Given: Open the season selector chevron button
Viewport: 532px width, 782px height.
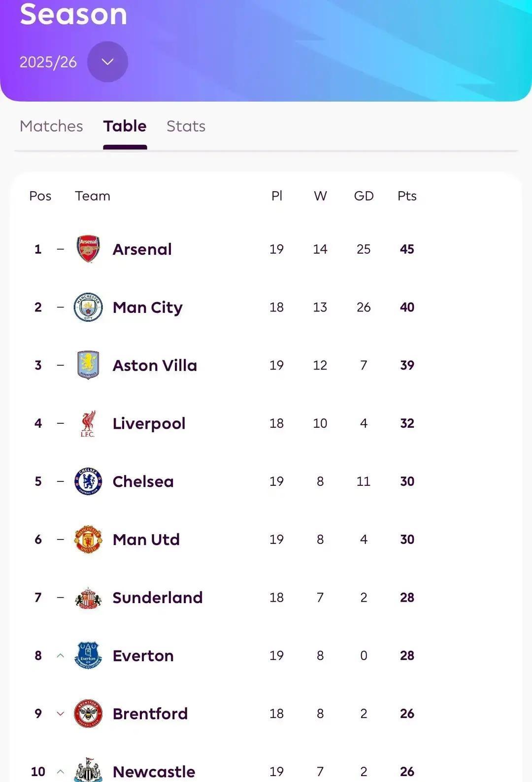Looking at the screenshot, I should click(x=107, y=62).
